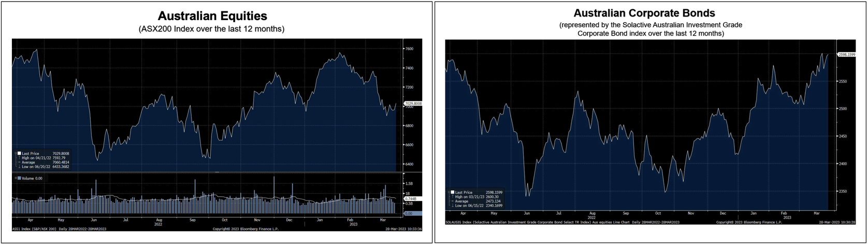Click the Average marker icon in the bonds legend

pyautogui.click(x=452, y=201)
